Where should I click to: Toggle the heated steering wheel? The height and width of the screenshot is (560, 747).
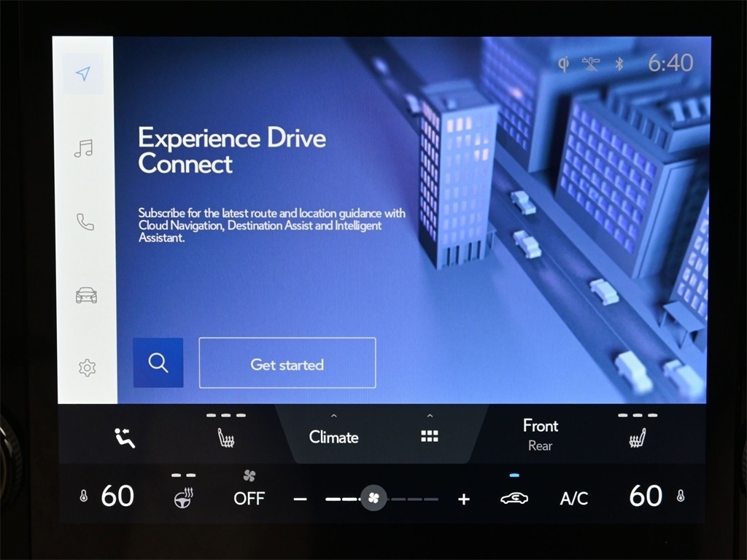[x=183, y=498]
